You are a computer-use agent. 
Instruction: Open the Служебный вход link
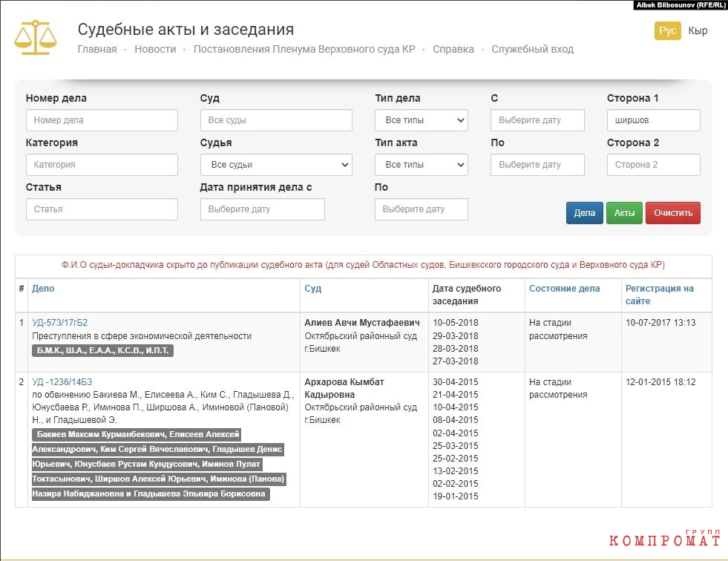[x=533, y=49]
